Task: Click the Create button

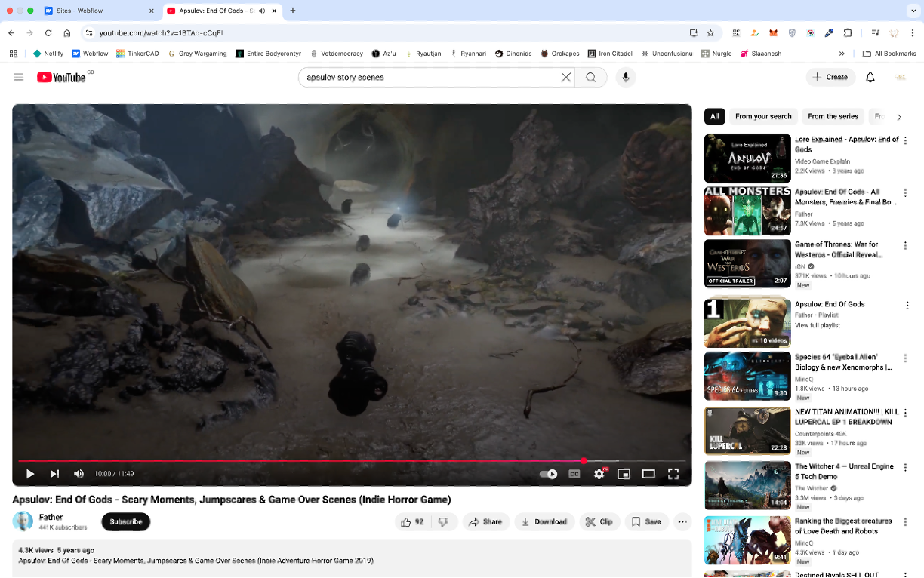Action: [831, 77]
